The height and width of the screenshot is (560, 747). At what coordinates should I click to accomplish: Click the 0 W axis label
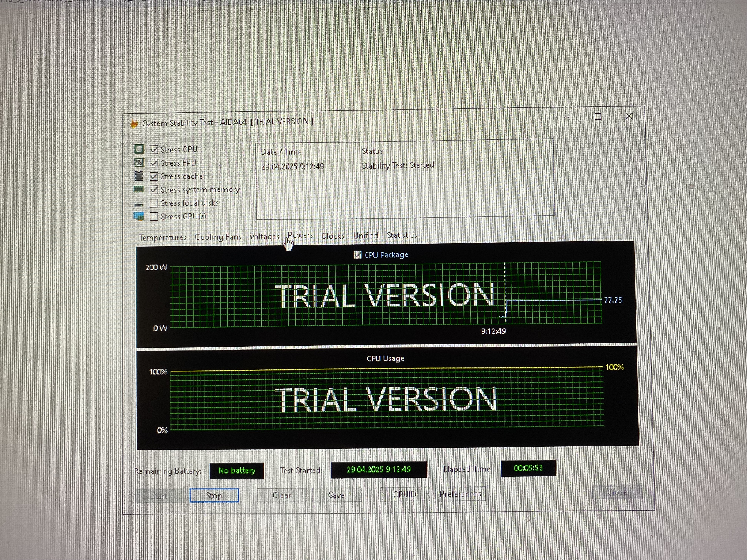[160, 328]
